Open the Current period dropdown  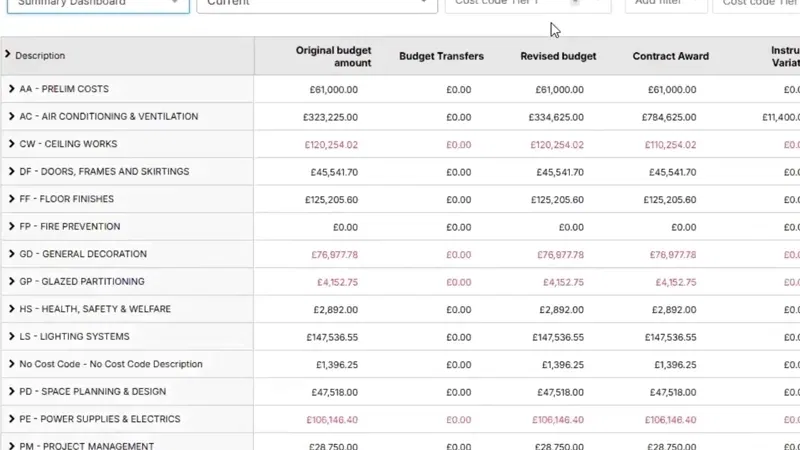317,5
